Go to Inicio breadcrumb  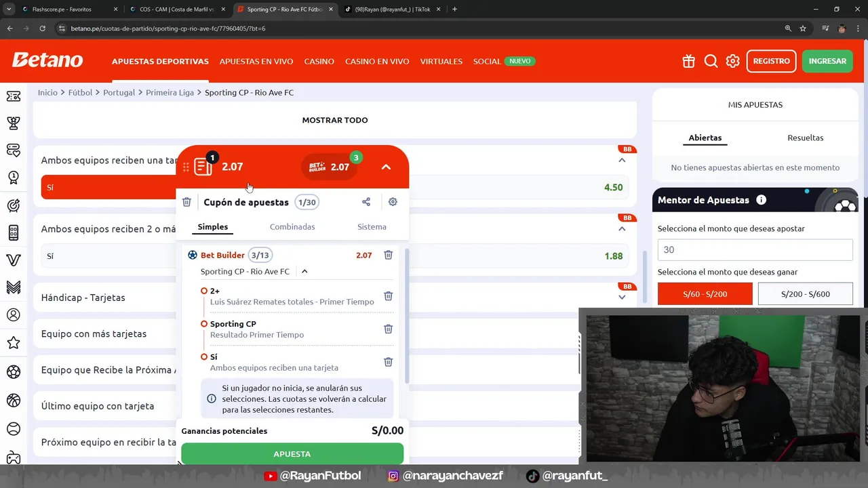(x=47, y=92)
